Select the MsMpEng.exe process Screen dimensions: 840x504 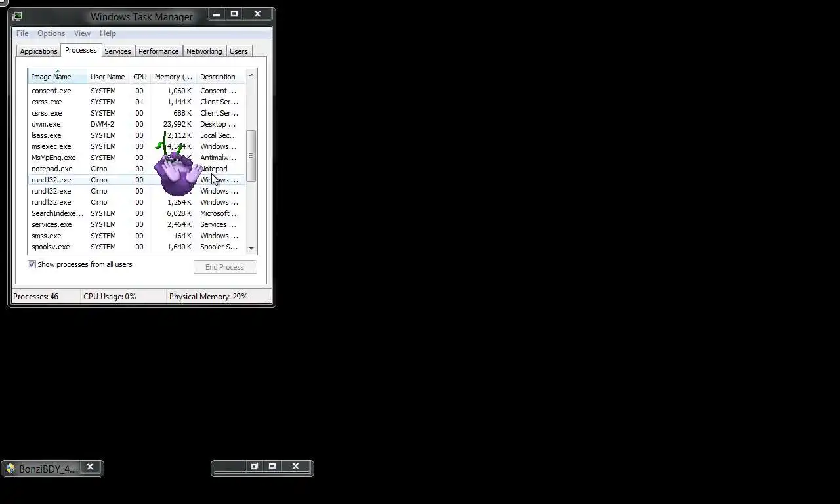coord(136,157)
